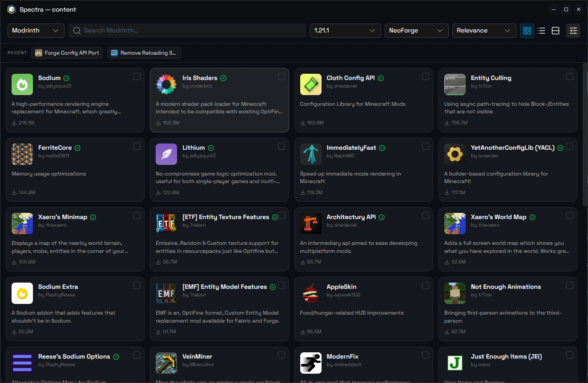
Task: Open the 1.21.1 version dropdown
Action: 346,31
